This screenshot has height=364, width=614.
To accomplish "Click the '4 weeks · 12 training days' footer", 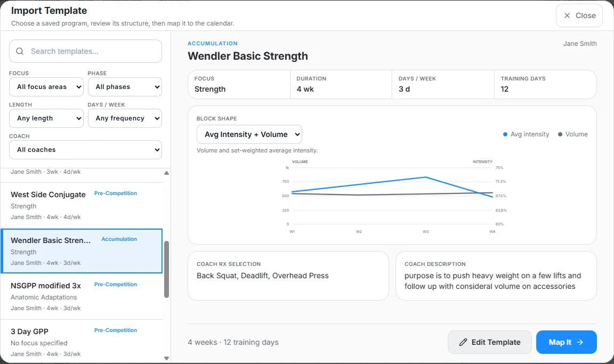I will (233, 342).
